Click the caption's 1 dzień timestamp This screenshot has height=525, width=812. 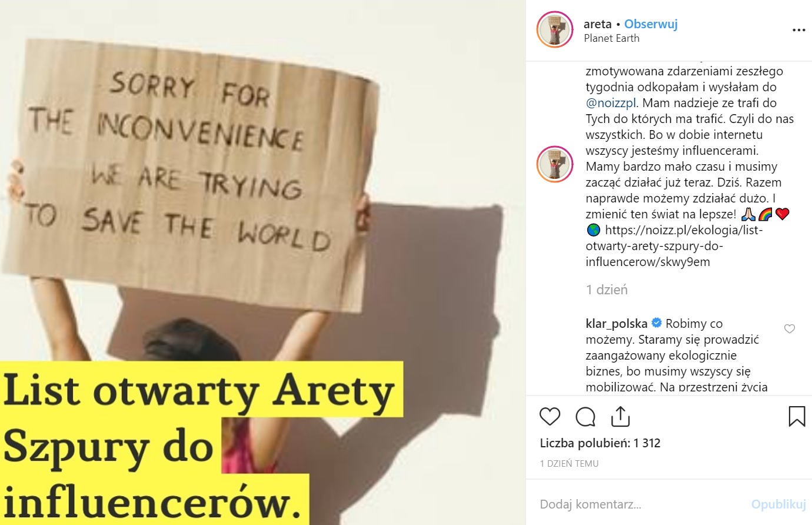click(607, 290)
